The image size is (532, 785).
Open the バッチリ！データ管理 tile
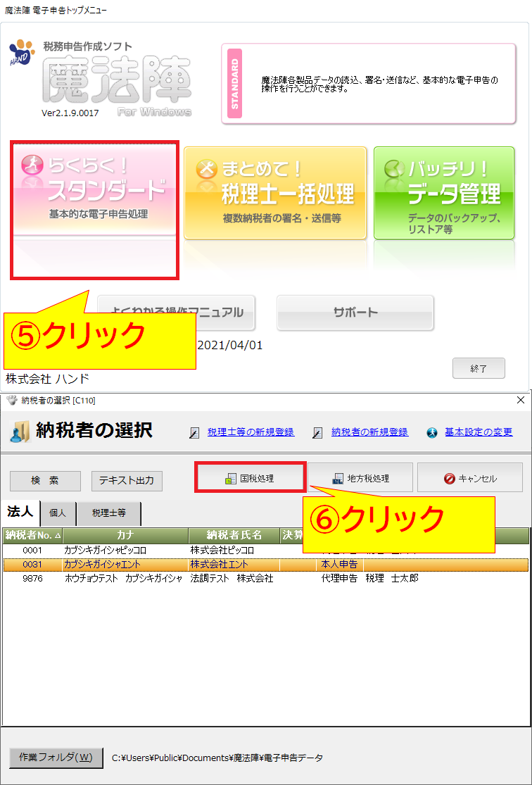(444, 193)
